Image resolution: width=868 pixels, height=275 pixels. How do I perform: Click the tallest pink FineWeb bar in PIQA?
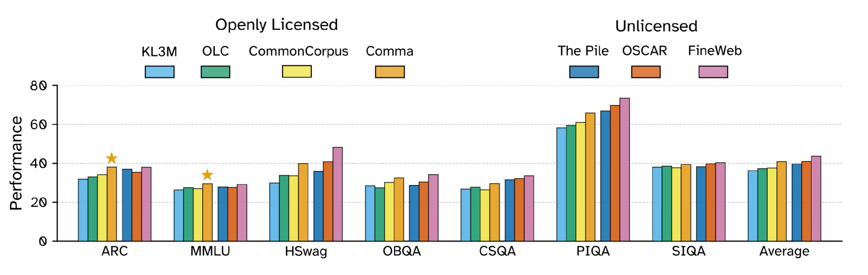(624, 169)
